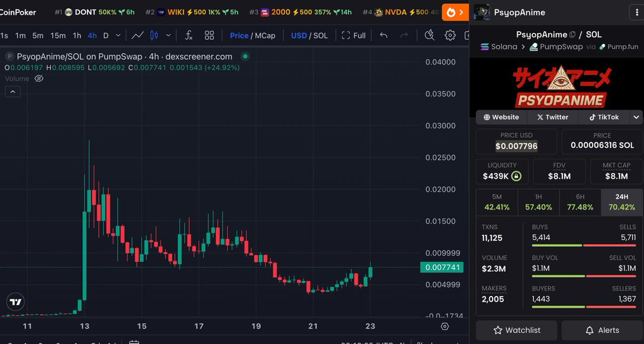Select the 5m timeframe
Screen dimensions: 644x344
click(38, 36)
